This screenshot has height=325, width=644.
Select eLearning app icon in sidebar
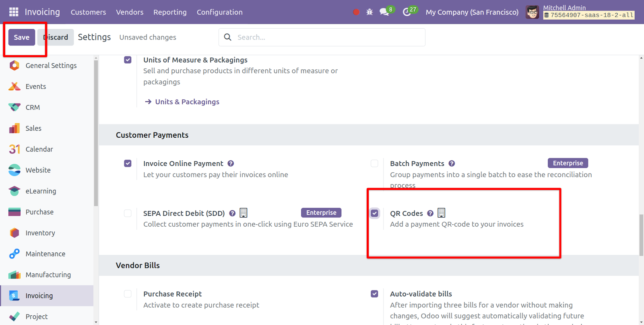pos(14,191)
